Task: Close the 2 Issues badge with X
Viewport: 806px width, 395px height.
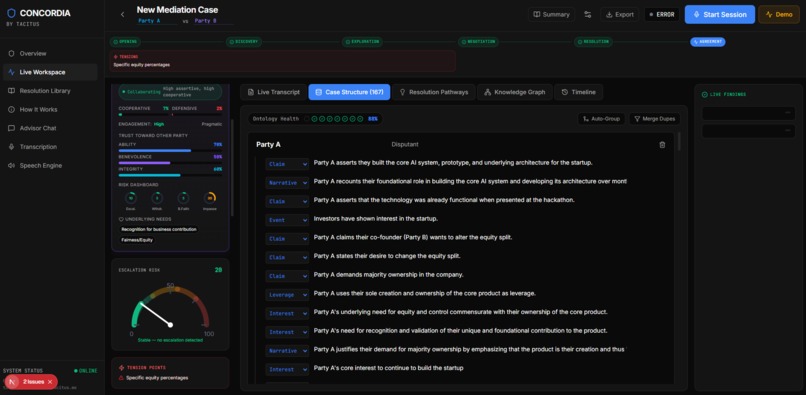Action: pos(50,382)
